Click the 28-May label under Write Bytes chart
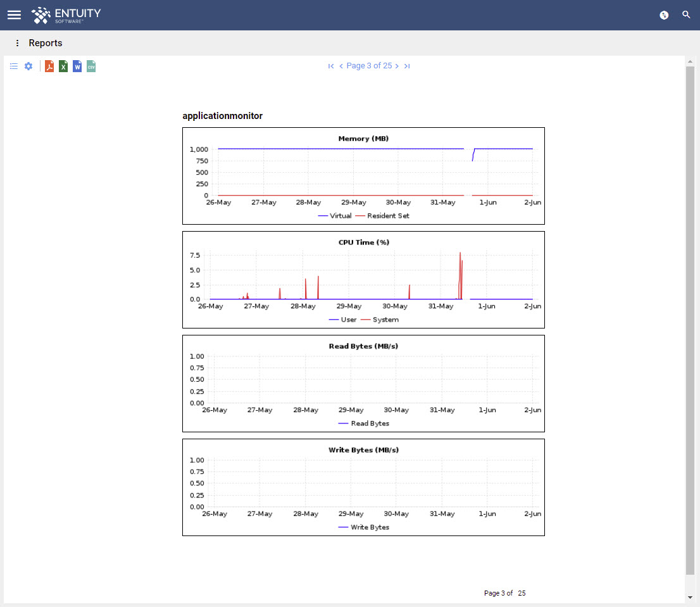700x607 pixels. click(306, 514)
